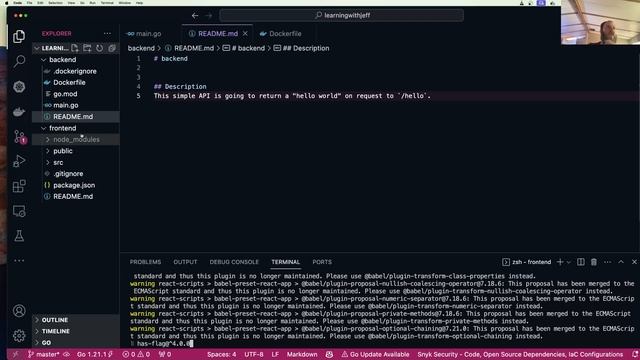Close the README.md editor tab
Viewport: 640px width, 360px height.
point(245,34)
